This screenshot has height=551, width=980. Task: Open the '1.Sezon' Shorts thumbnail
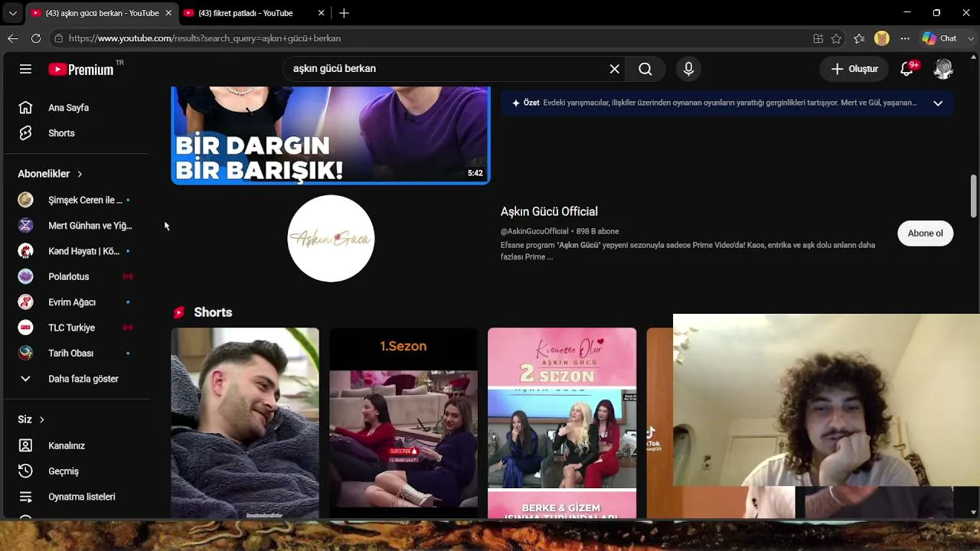tap(403, 423)
